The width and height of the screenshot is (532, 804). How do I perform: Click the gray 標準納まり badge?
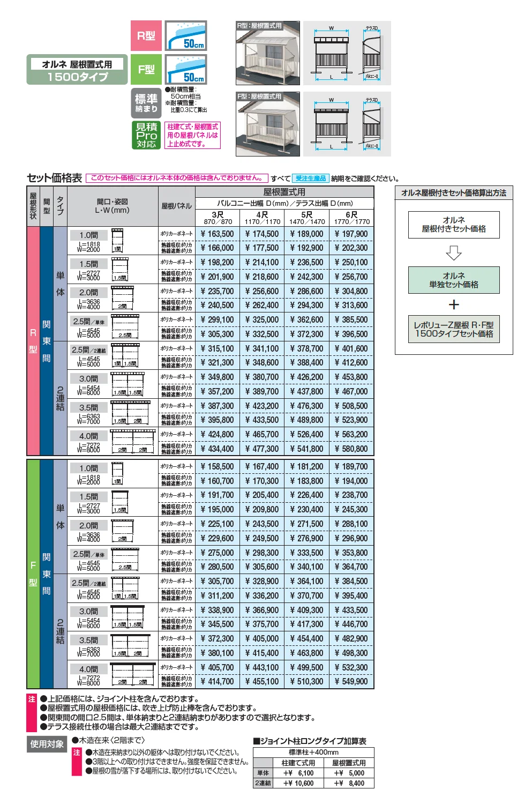(x=146, y=103)
